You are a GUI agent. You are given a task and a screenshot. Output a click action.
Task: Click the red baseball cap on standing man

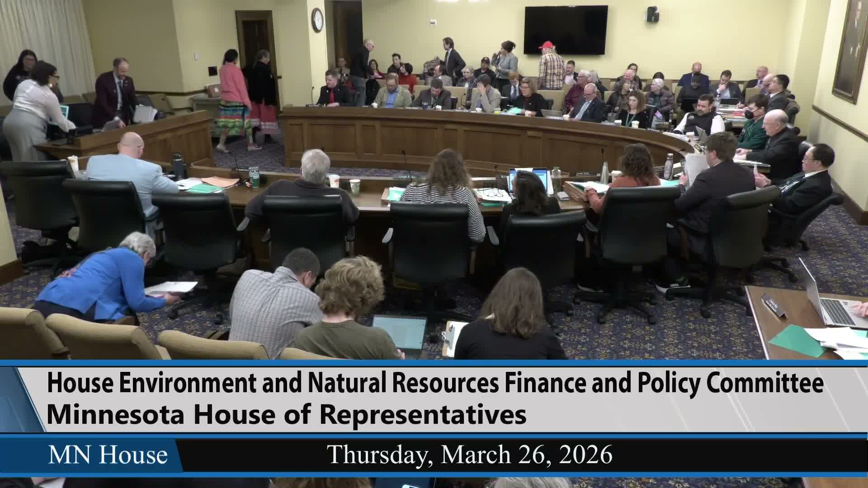[547, 45]
